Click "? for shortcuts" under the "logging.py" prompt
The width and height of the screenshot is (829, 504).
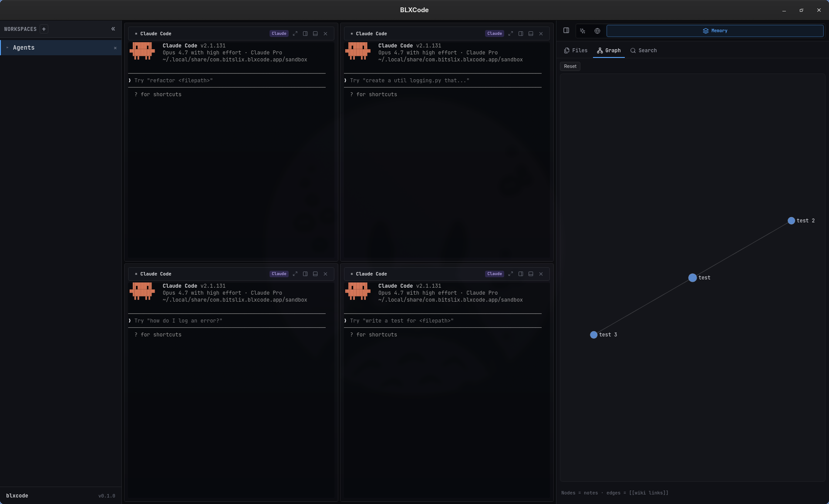(374, 94)
